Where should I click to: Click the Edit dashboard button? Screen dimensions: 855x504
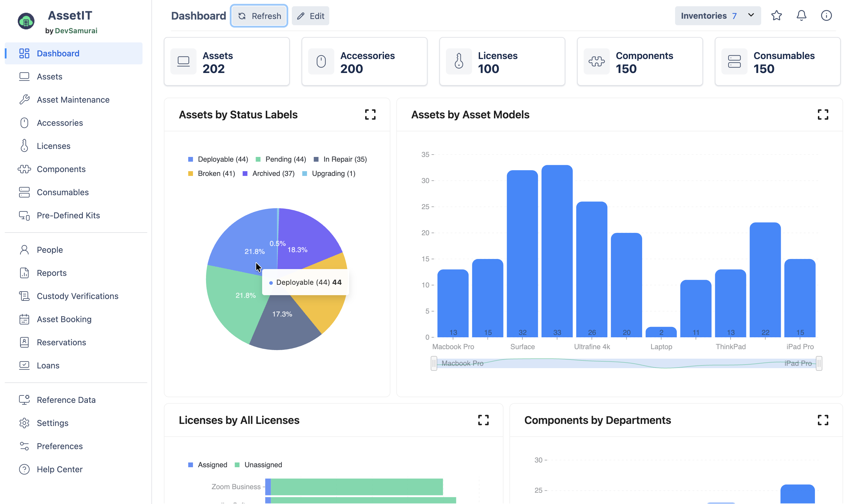coord(310,16)
